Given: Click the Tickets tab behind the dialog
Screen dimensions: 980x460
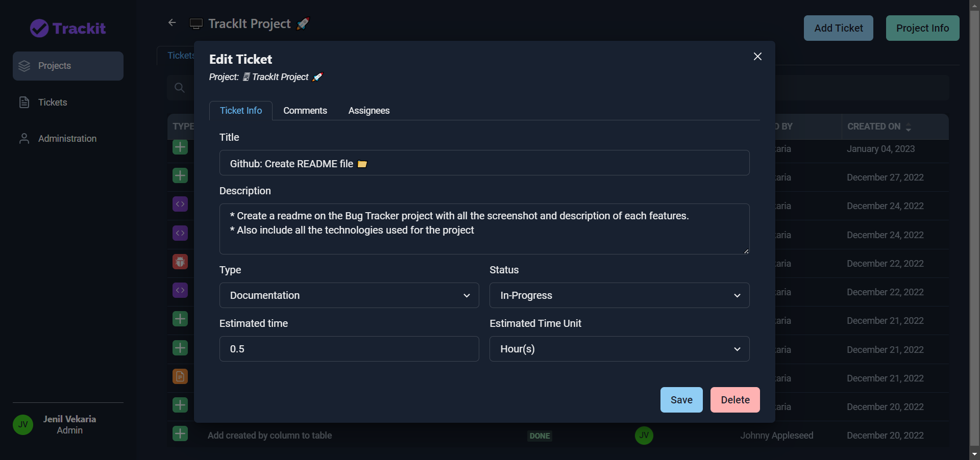Looking at the screenshot, I should click(x=181, y=56).
